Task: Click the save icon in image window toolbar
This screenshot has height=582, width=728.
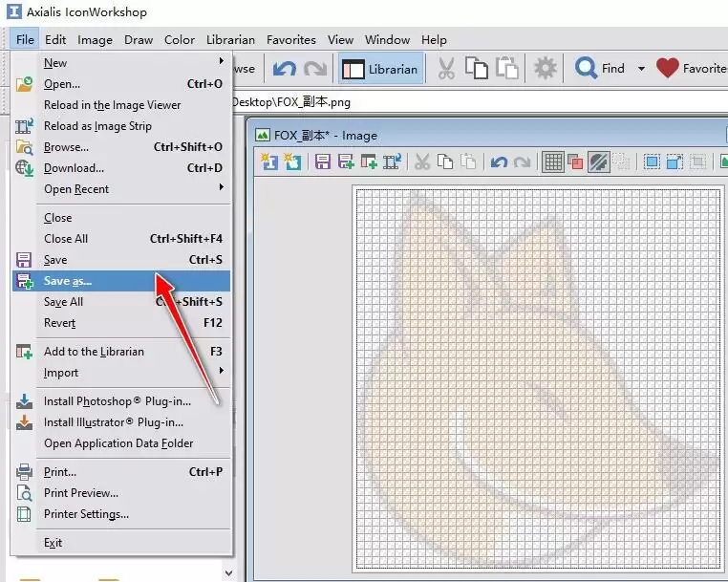Action: (x=323, y=162)
